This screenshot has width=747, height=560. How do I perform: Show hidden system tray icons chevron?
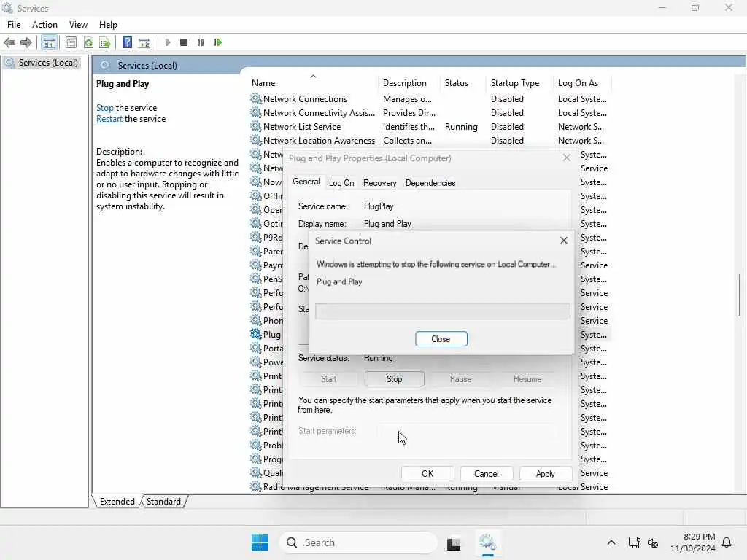click(611, 542)
